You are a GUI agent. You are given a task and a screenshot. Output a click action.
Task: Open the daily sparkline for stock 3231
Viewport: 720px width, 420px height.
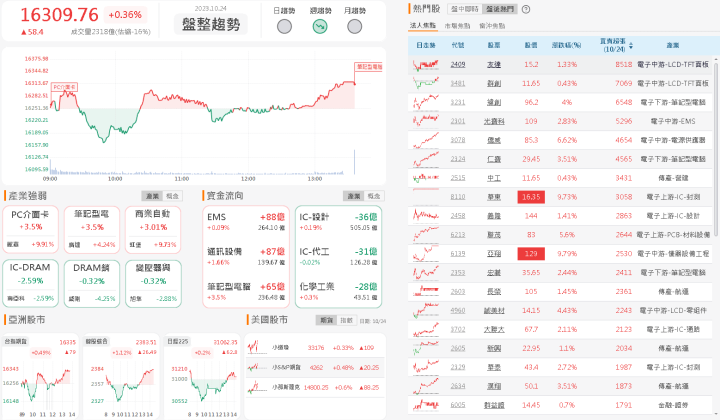tap(425, 102)
